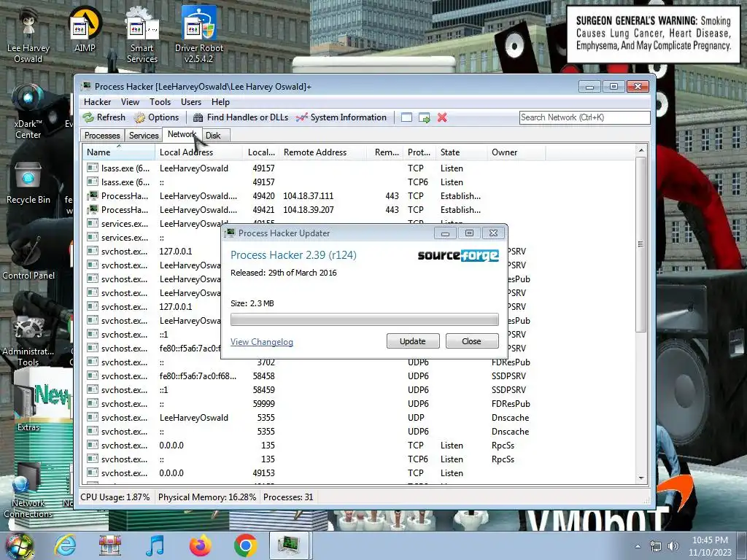Open the Help menu
The image size is (747, 560).
click(220, 102)
